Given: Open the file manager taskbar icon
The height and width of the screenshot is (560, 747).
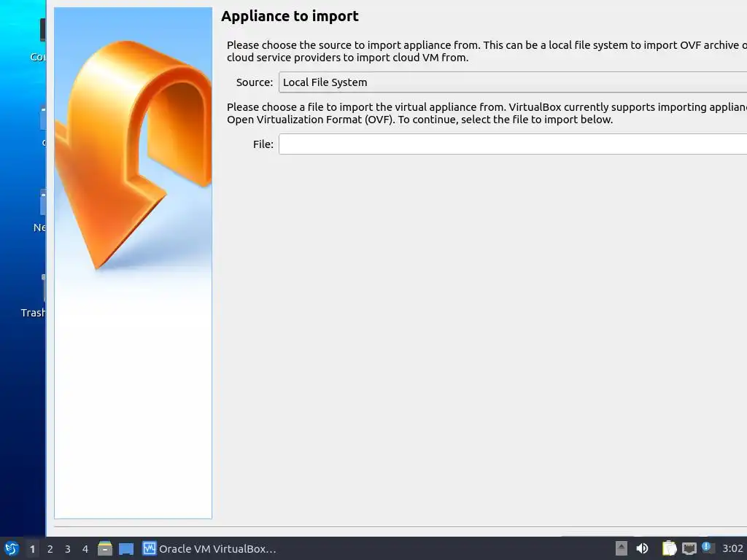Looking at the screenshot, I should 105,548.
